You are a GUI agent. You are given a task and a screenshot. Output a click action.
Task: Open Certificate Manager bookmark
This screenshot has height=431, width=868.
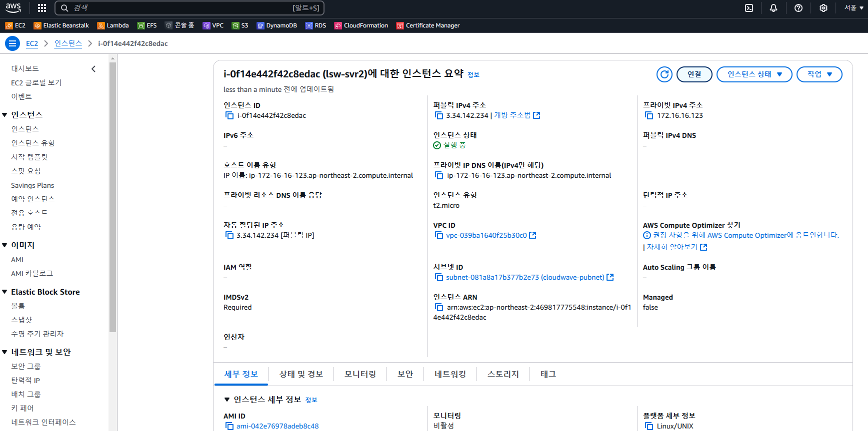[x=428, y=25]
